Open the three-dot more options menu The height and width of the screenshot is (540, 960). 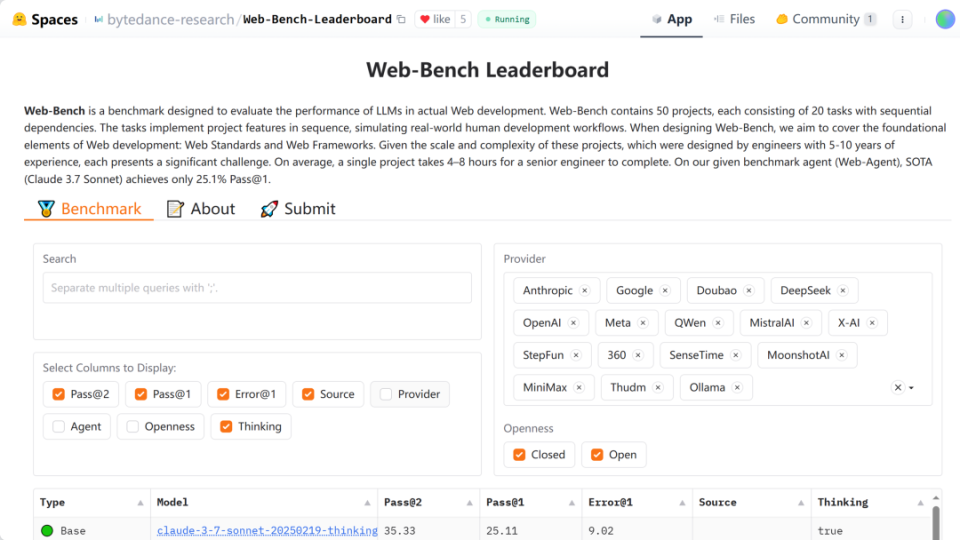click(902, 20)
